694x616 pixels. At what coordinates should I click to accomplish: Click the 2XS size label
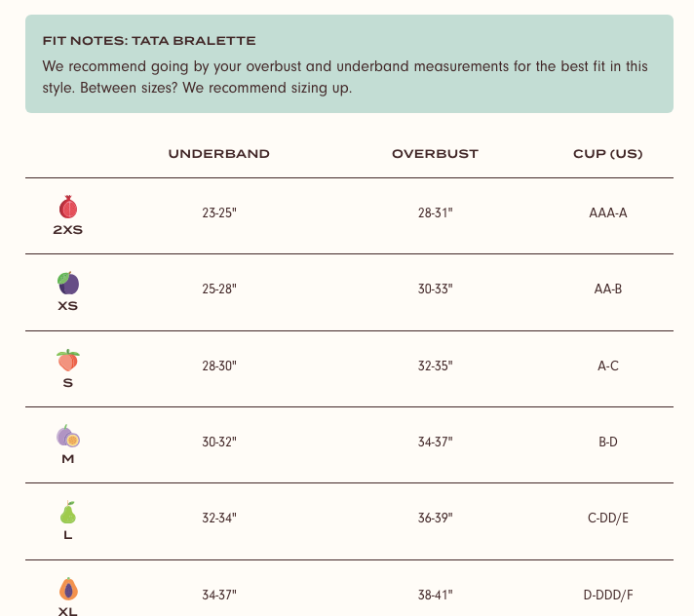pyautogui.click(x=67, y=230)
